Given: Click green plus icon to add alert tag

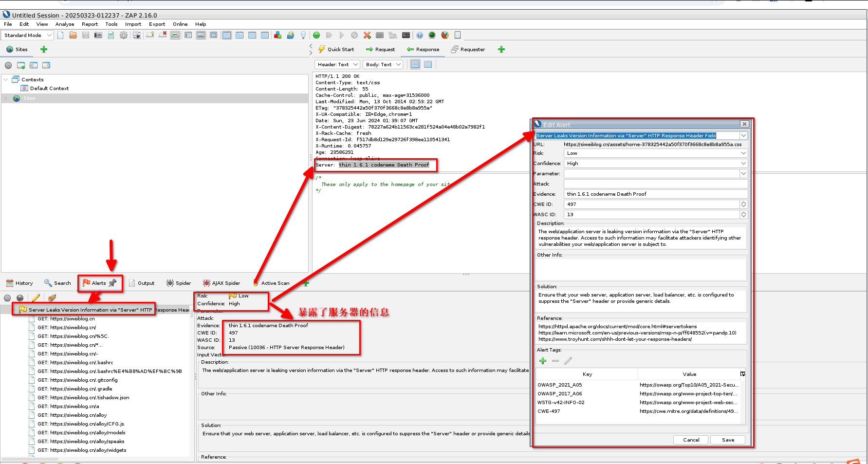Looking at the screenshot, I should [x=543, y=361].
